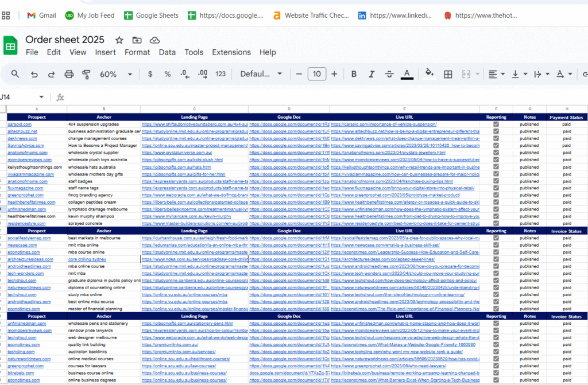Open the apps grid in bookmarks bar
This screenshot has width=588, height=385.
click(6, 15)
